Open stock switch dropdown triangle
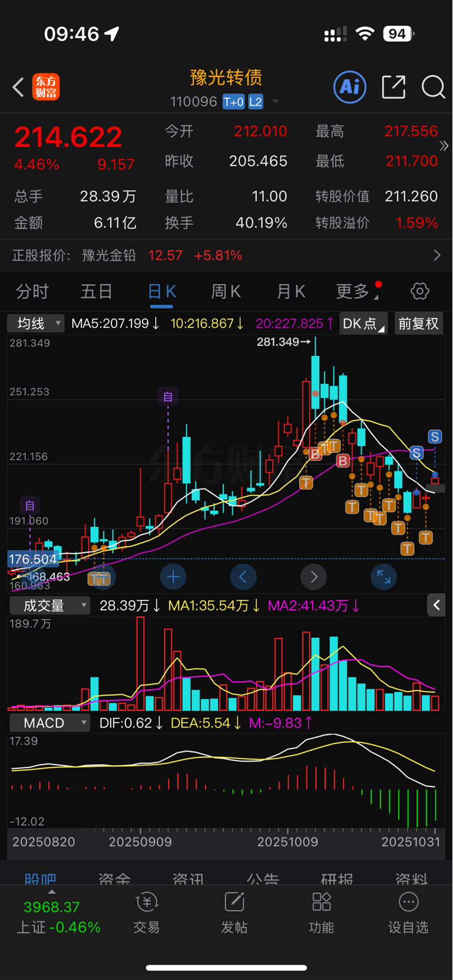453x980 pixels. [276, 102]
